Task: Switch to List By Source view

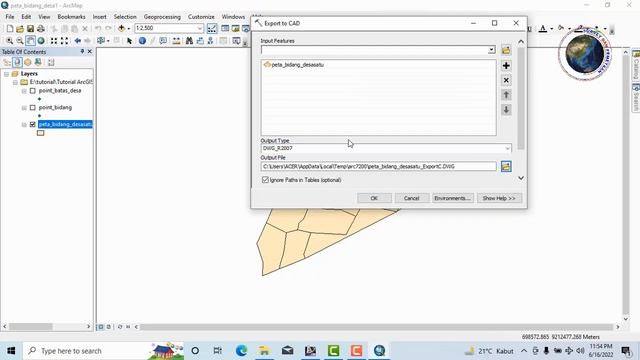Action: point(17,62)
